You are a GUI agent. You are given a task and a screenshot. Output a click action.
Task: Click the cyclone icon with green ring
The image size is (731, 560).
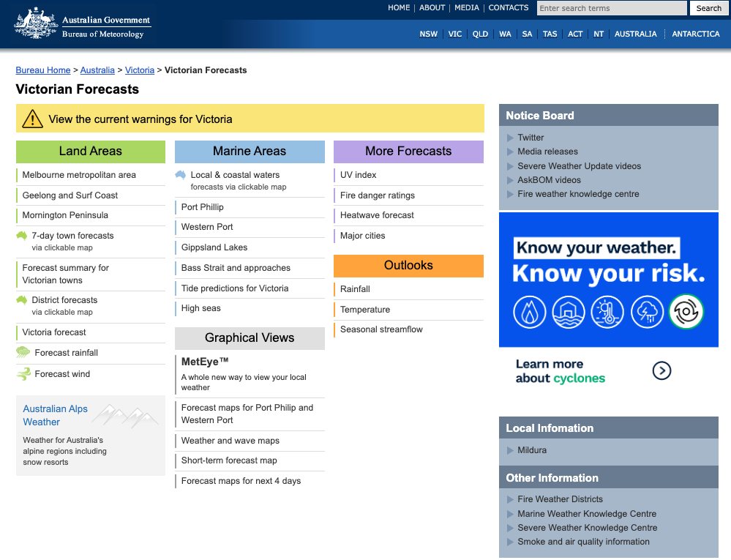[x=686, y=311]
